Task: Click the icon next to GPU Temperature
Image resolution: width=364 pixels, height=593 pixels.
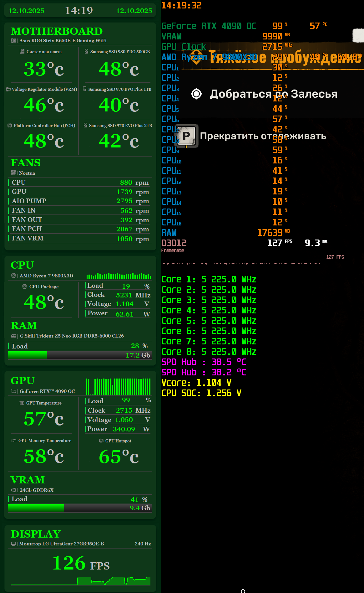Action: point(22,403)
